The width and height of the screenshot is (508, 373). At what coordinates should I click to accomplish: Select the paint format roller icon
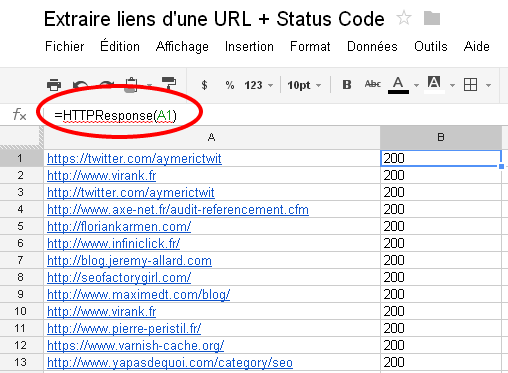(168, 83)
